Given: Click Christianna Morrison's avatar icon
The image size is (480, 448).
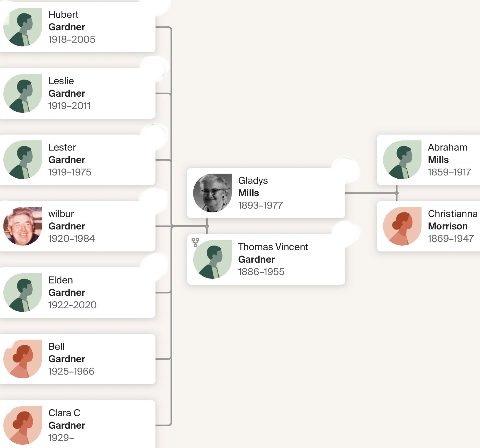Looking at the screenshot, I should point(402,226).
